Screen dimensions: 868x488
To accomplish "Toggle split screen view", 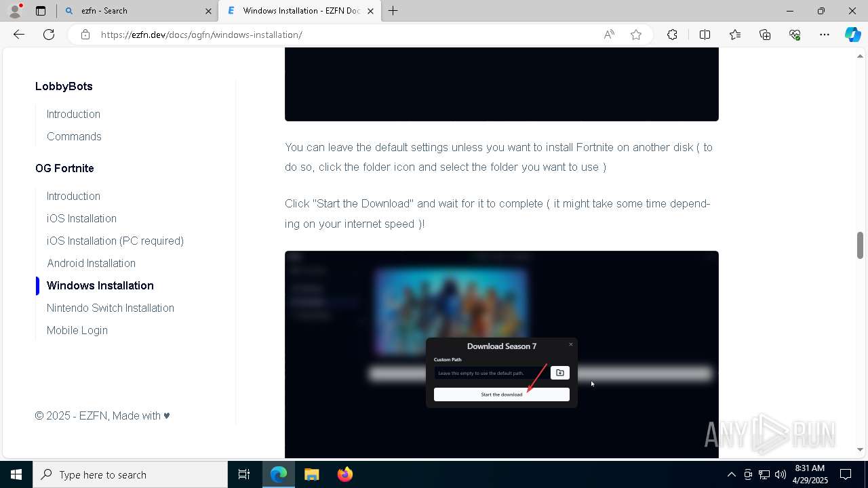I will (705, 35).
